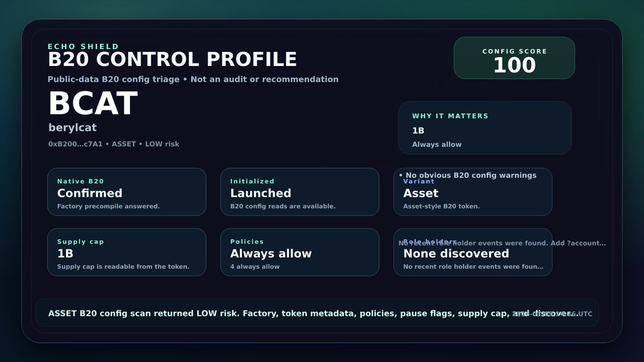Viewport: 644px width, 362px height.
Task: Select the Policies Always allow card
Action: 299,253
